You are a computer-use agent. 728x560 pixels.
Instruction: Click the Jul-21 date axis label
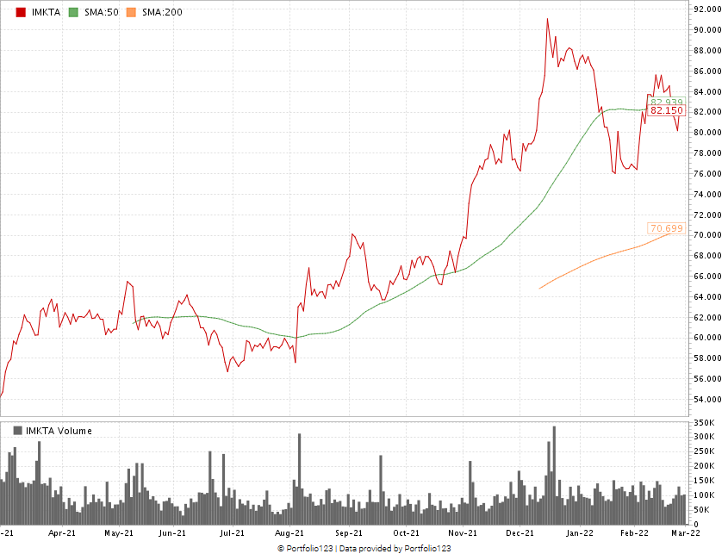(232, 533)
